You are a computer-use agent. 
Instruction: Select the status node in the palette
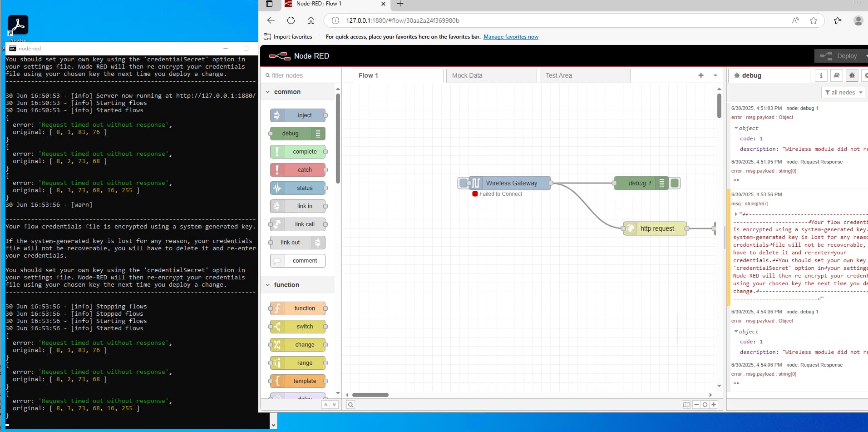[x=298, y=188]
